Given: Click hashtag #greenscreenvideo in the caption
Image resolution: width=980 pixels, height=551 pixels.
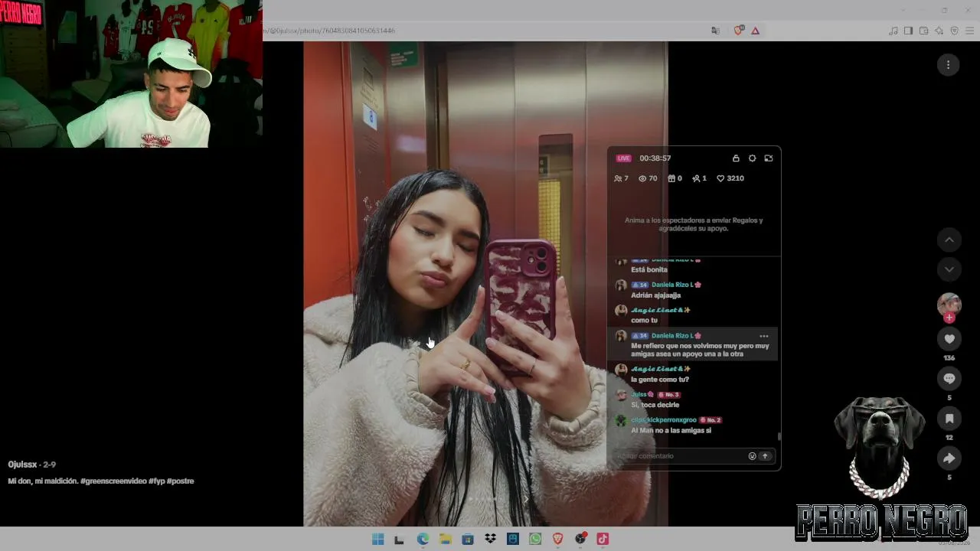Looking at the screenshot, I should click(x=113, y=481).
